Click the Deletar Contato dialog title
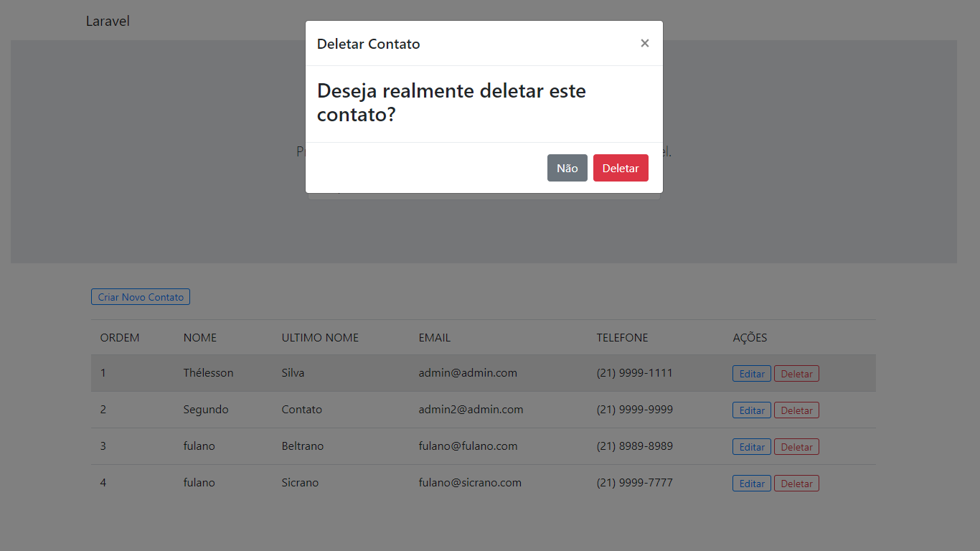 pos(369,44)
